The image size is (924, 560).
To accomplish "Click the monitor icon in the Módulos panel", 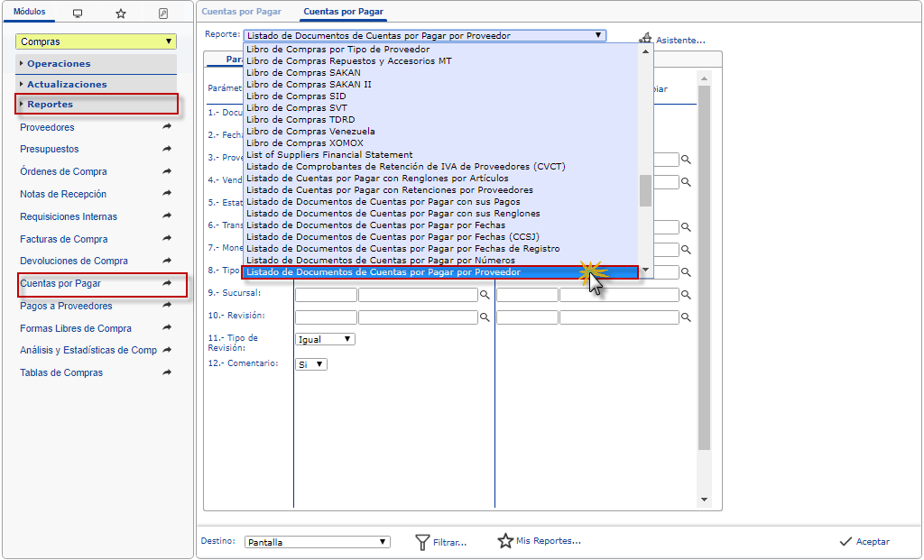I will click(x=78, y=14).
